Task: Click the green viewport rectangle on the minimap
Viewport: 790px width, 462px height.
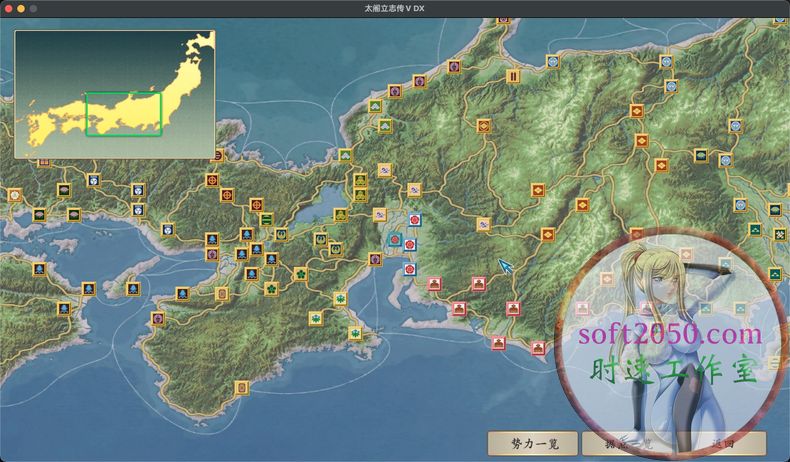Action: click(123, 114)
